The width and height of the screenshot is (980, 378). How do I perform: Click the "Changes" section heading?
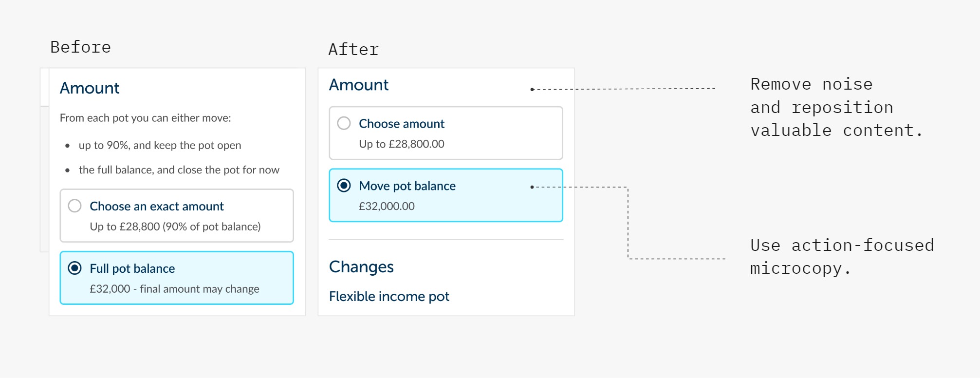point(361,266)
